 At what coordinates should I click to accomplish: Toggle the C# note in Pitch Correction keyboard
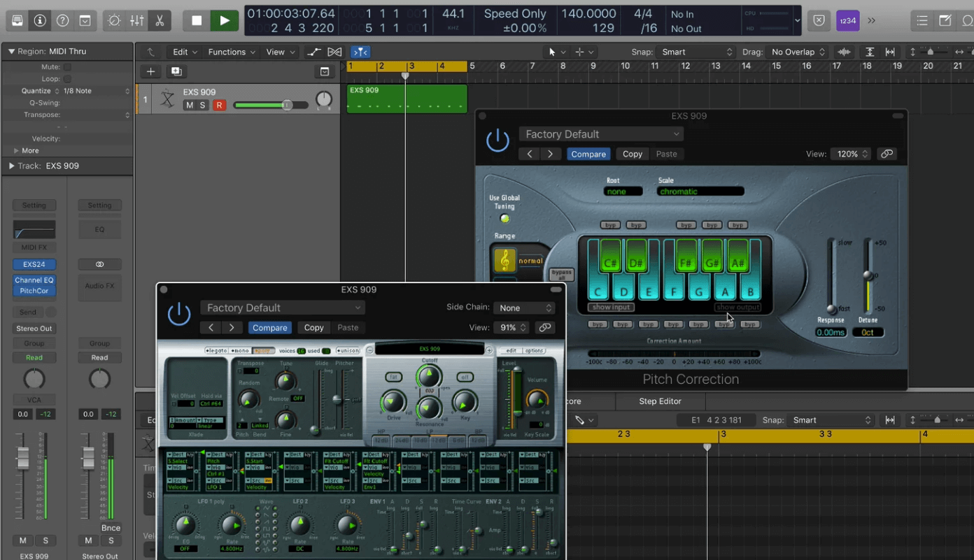(x=611, y=257)
